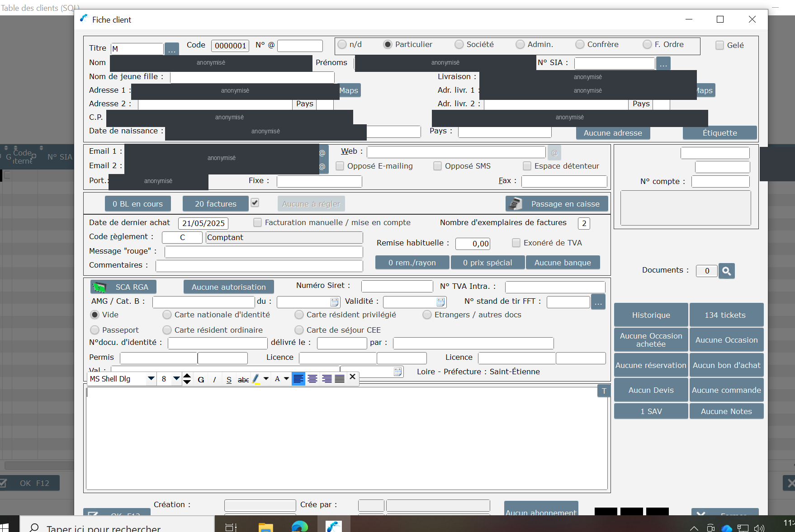The width and height of the screenshot is (795, 532).
Task: Click the Numéro Siret input field
Action: 397,286
